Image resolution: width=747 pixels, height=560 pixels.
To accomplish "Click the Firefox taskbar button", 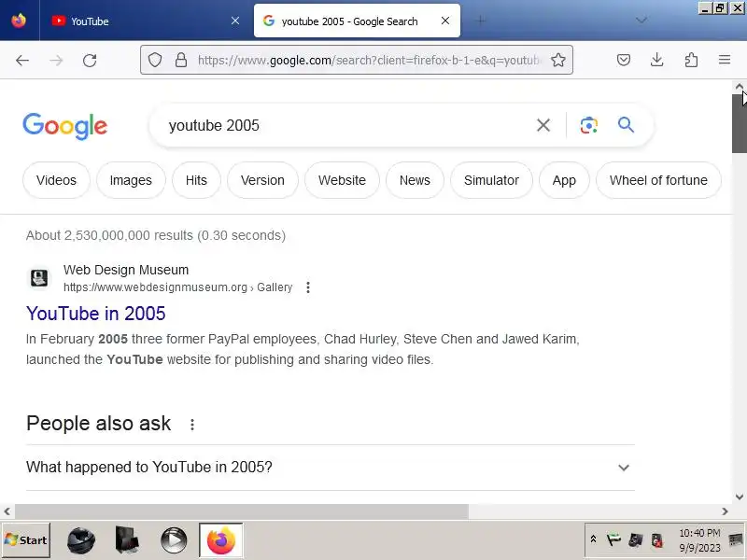I will tap(221, 540).
